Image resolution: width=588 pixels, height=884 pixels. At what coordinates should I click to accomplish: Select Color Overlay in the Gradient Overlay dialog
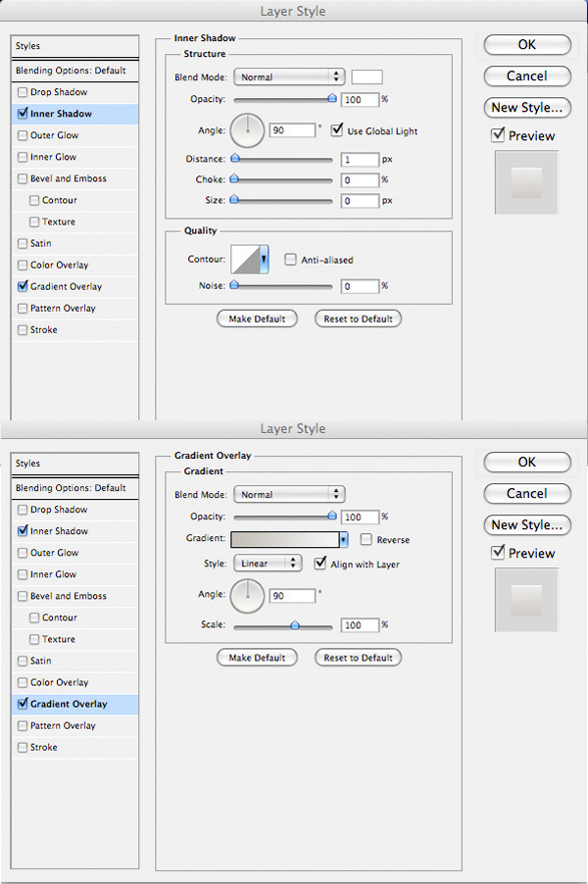[x=75, y=682]
